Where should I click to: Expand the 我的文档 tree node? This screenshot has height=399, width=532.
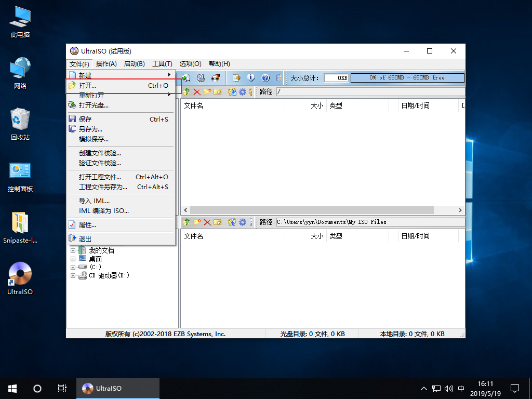(x=73, y=251)
